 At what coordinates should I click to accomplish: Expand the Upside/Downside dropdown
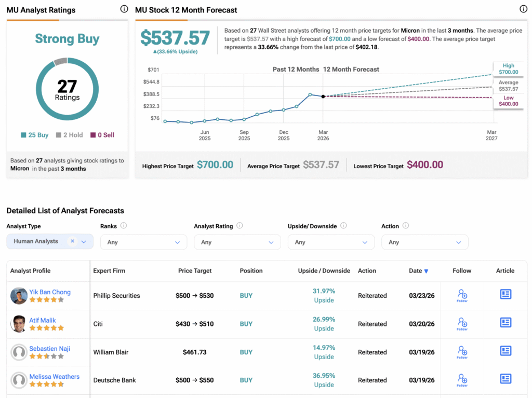coord(331,242)
